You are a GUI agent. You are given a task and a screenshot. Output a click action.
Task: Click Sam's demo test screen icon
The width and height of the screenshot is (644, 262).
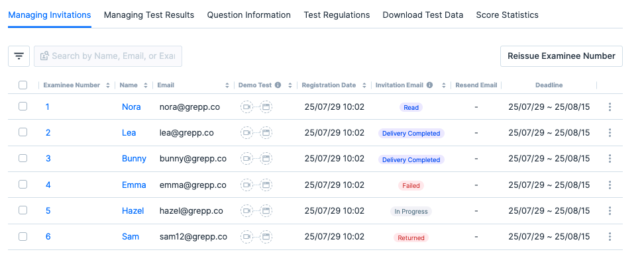coord(266,237)
